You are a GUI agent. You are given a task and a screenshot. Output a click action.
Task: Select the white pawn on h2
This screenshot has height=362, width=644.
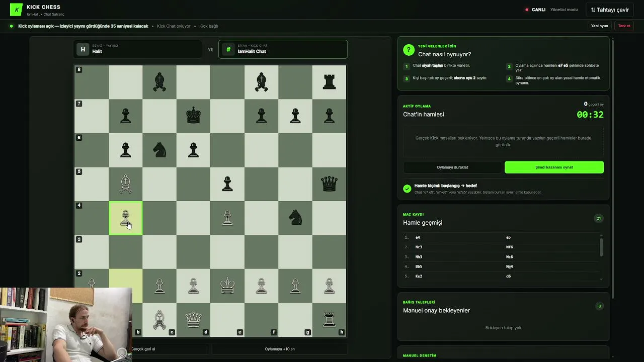click(329, 286)
